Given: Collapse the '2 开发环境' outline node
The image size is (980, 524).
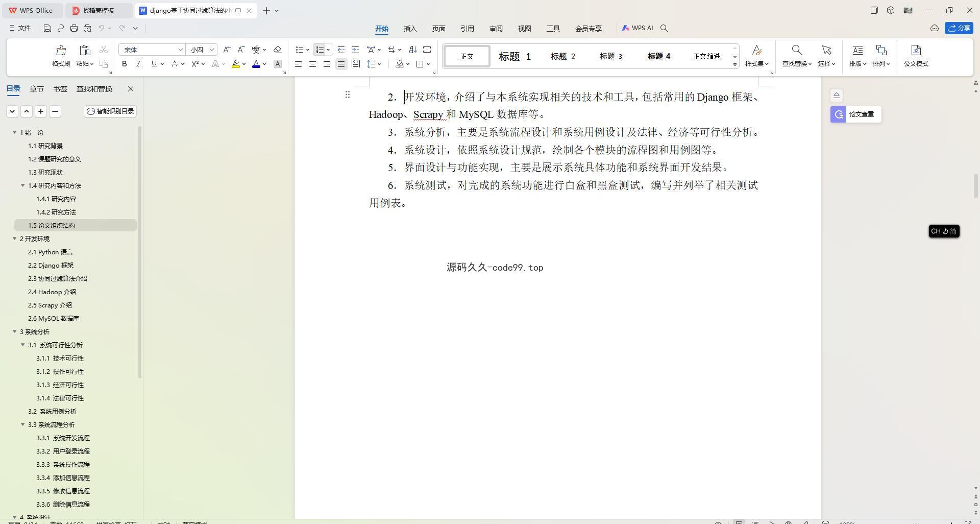Looking at the screenshot, I should (x=14, y=239).
